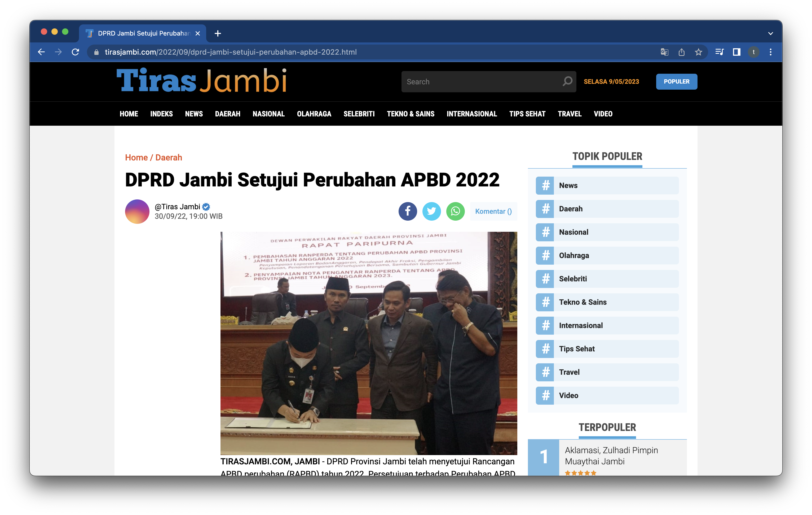
Task: Open SELEBRITI in the navigation menu
Action: click(x=359, y=114)
